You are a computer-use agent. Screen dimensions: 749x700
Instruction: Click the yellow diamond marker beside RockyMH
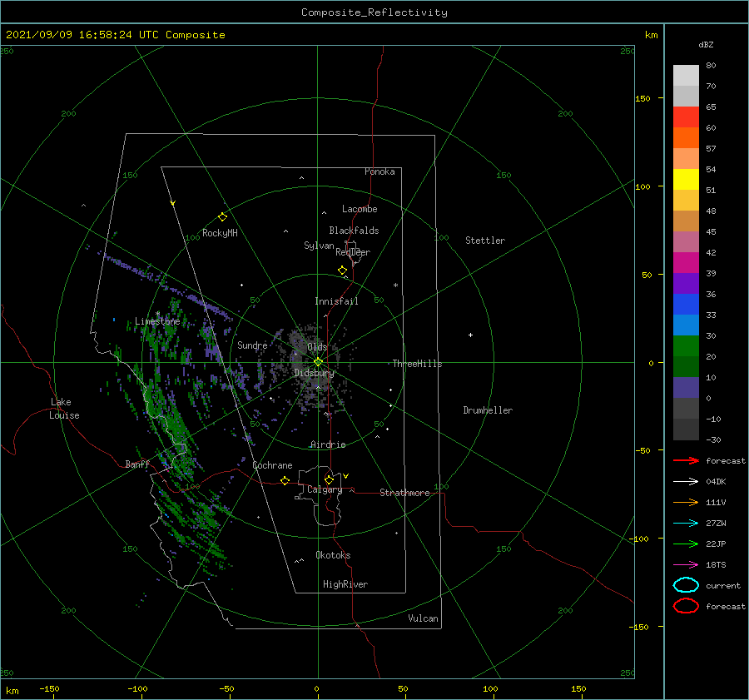point(222,217)
